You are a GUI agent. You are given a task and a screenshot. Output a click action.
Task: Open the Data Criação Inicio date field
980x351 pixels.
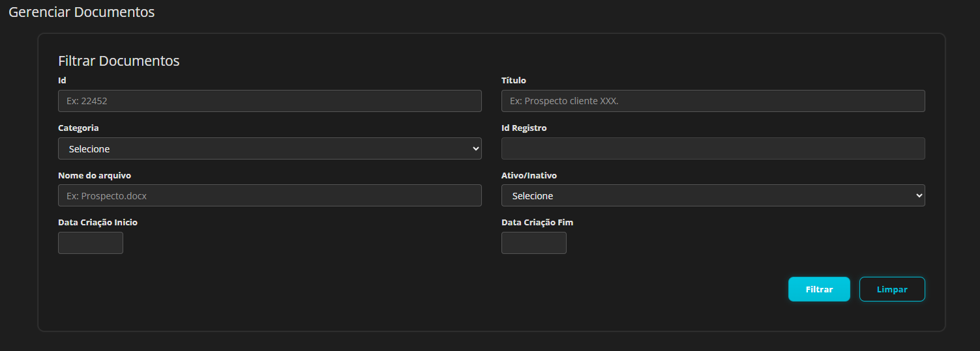click(91, 243)
